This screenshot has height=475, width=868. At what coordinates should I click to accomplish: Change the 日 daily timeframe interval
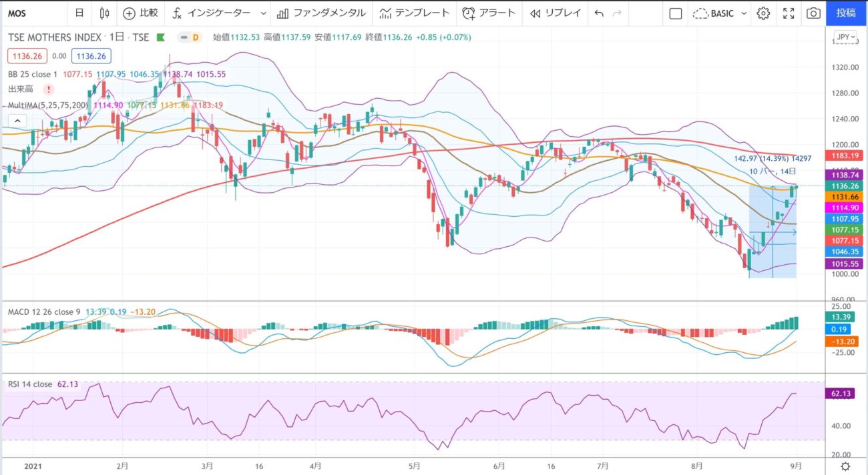click(x=79, y=13)
